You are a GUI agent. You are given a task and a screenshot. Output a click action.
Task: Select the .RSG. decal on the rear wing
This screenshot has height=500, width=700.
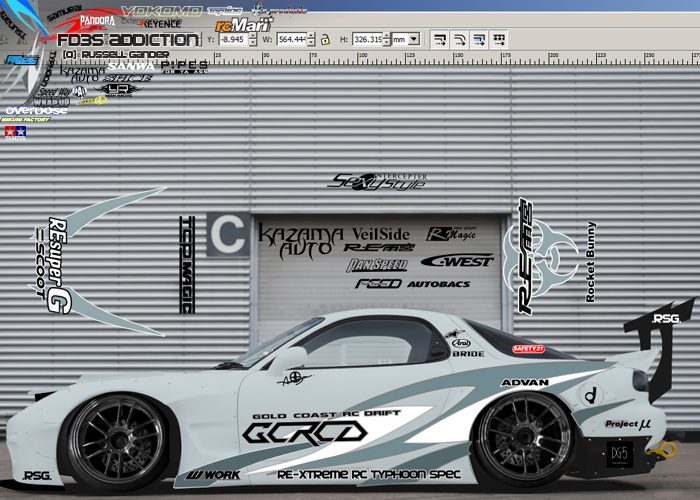(666, 319)
